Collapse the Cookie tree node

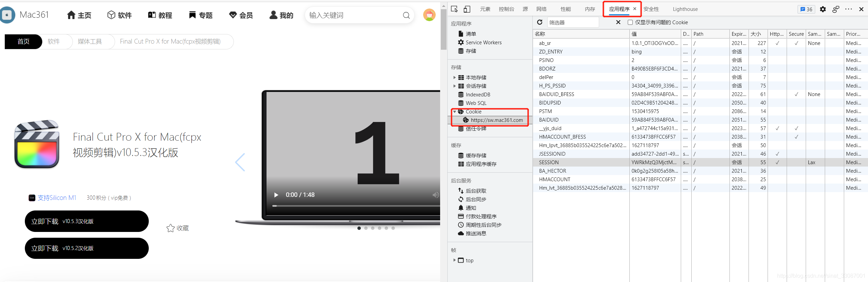pos(454,111)
